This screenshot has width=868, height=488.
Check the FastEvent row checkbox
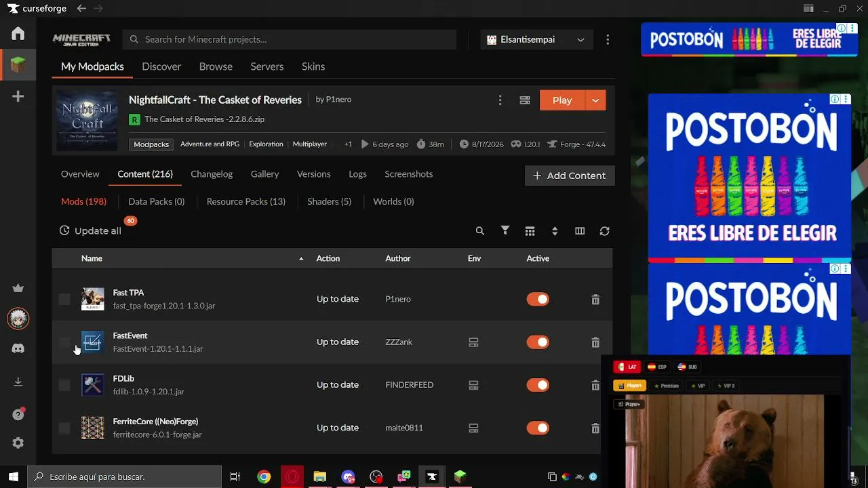(64, 342)
